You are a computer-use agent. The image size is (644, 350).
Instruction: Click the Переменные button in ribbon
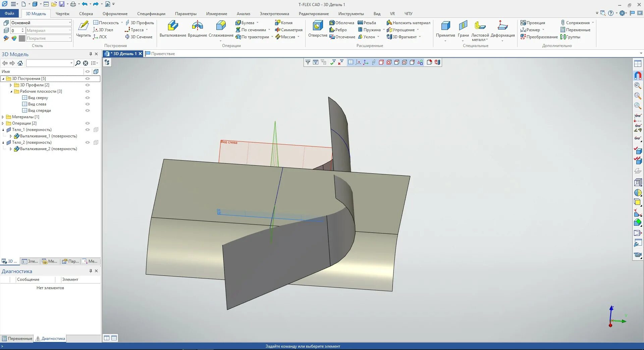tap(575, 30)
